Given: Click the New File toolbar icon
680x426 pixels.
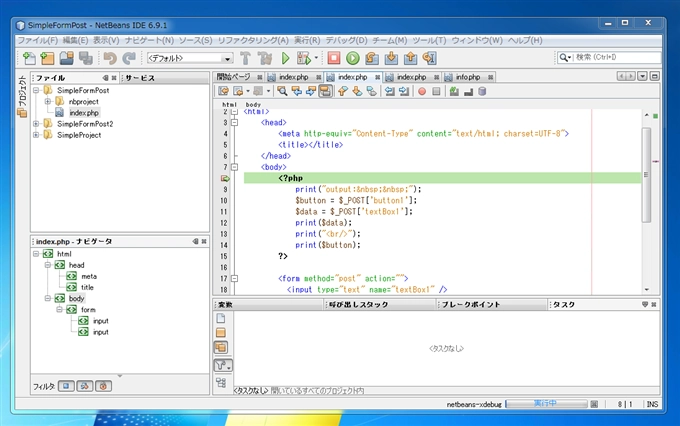Looking at the screenshot, I should tap(29, 58).
